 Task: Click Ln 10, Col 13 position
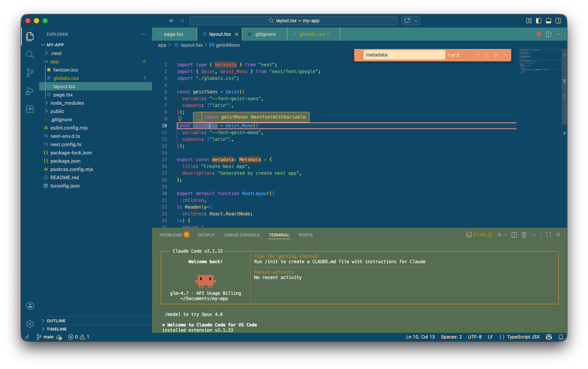coord(420,337)
